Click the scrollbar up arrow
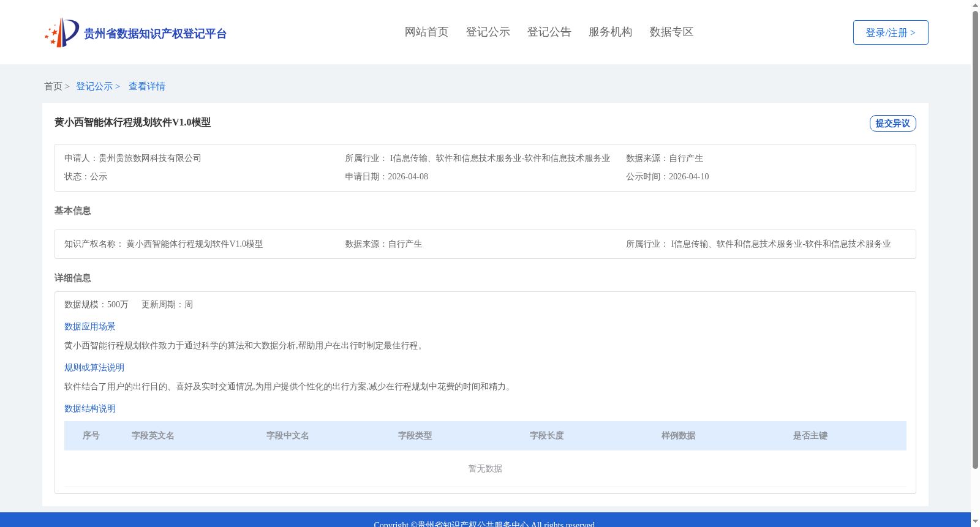The height and width of the screenshot is (527, 980). click(x=975, y=5)
